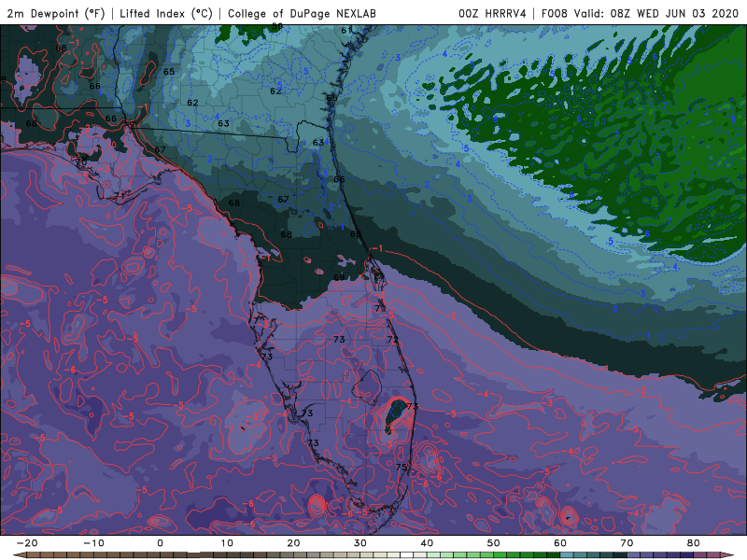Click the 50 value on the color scale
Screen dimensions: 747x560
494,543
